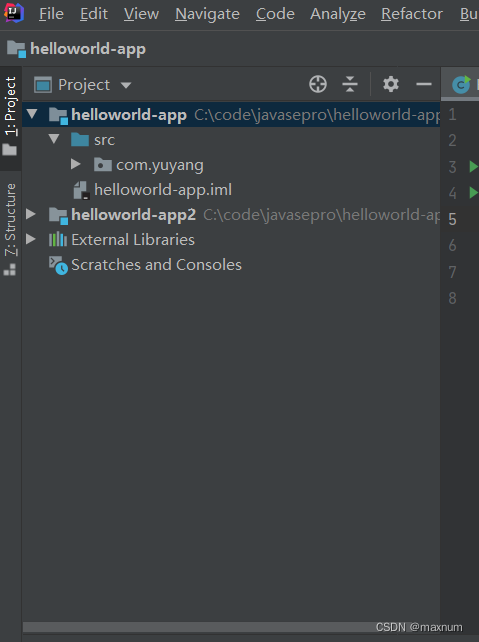479x642 pixels.
Task: Click the run gutter arrow on line 4
Action: click(473, 192)
